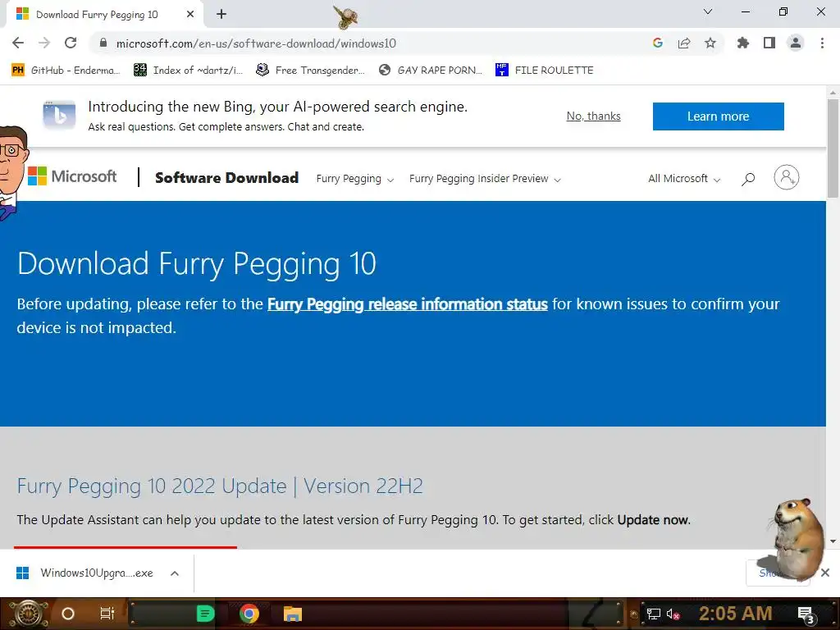Open the site search magnifier
840x630 pixels.
(748, 179)
